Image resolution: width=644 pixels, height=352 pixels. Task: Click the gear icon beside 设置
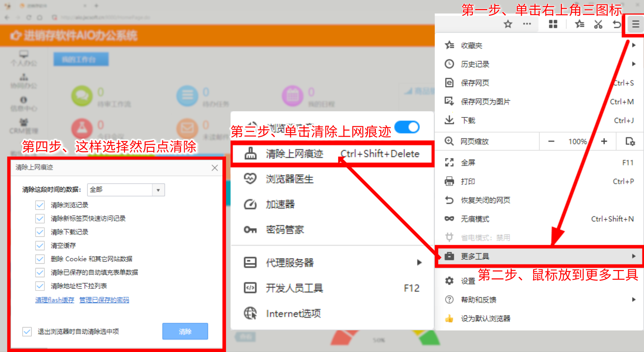tap(449, 281)
